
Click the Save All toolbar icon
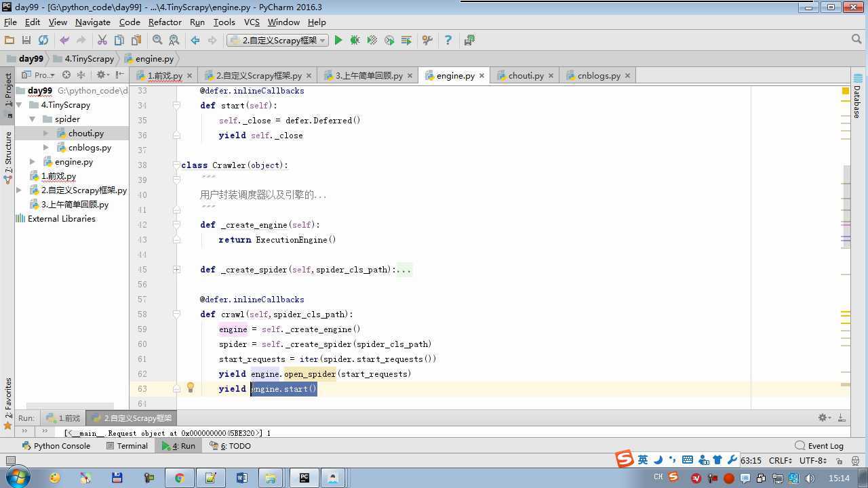[x=26, y=41]
